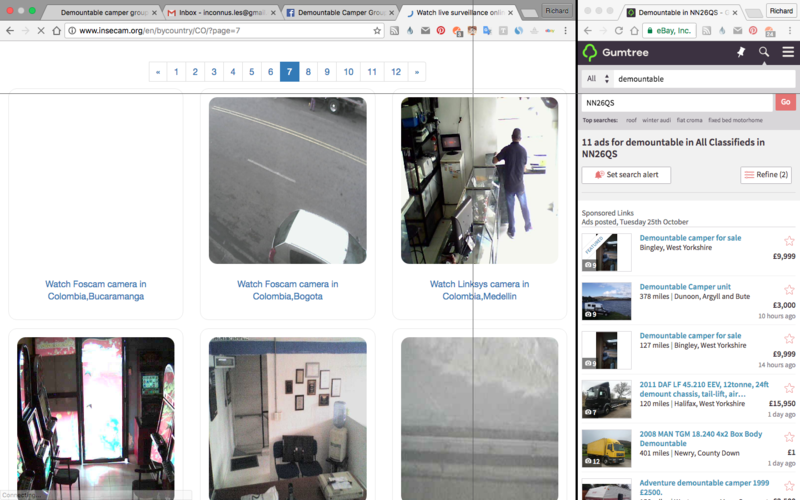Click 'winter audi' top search
Screen dimensions: 800x500
pos(656,120)
